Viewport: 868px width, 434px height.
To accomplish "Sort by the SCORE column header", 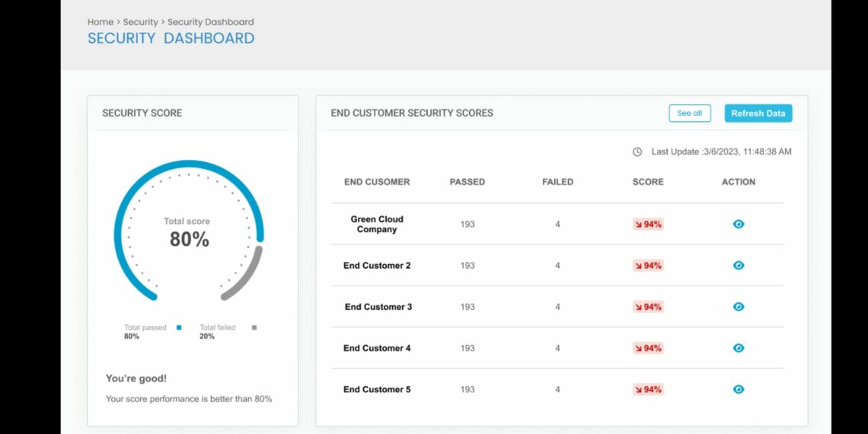I will coord(648,182).
